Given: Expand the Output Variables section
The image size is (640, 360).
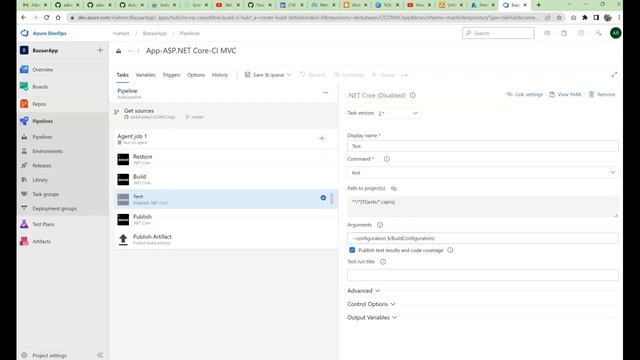Looking at the screenshot, I should tap(372, 318).
